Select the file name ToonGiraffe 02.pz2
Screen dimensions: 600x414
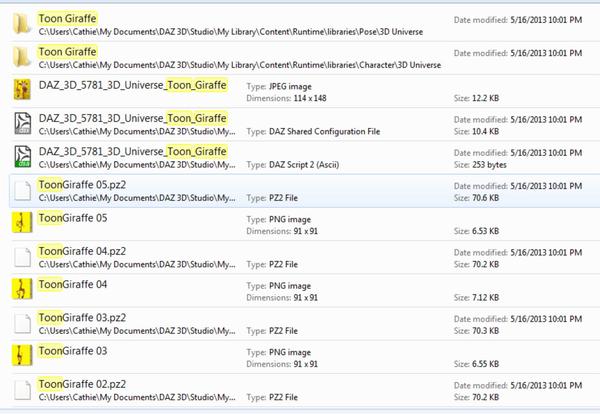click(82, 384)
